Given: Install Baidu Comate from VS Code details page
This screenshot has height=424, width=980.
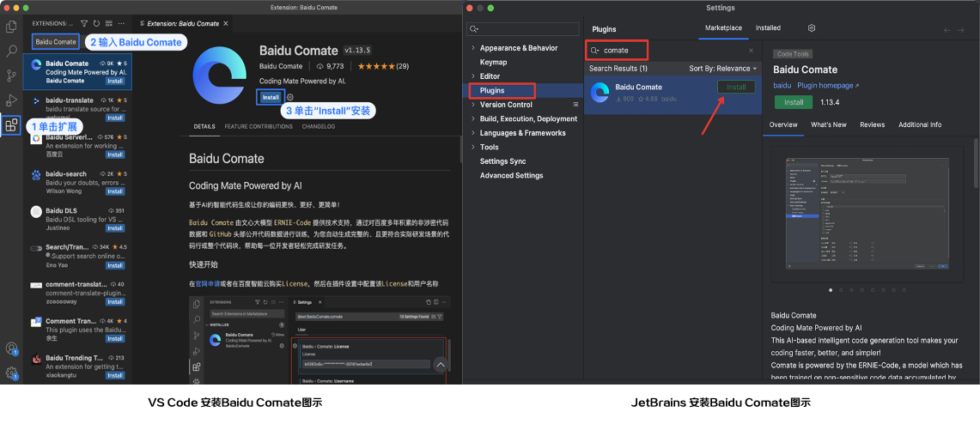Looking at the screenshot, I should [x=271, y=97].
